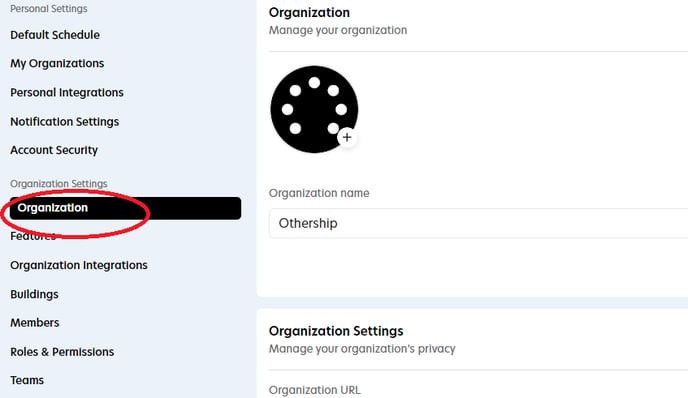Open Default Schedule settings
This screenshot has width=688, height=398.
click(55, 35)
